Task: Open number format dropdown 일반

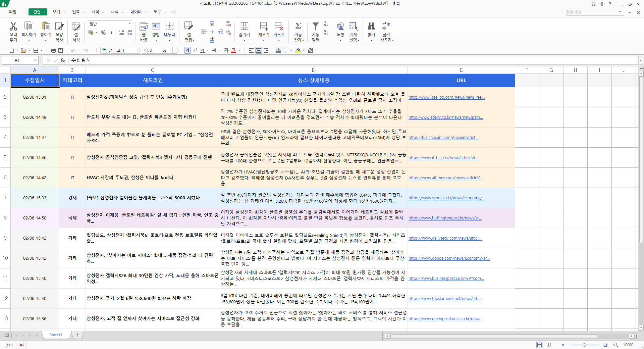Action: [129, 24]
